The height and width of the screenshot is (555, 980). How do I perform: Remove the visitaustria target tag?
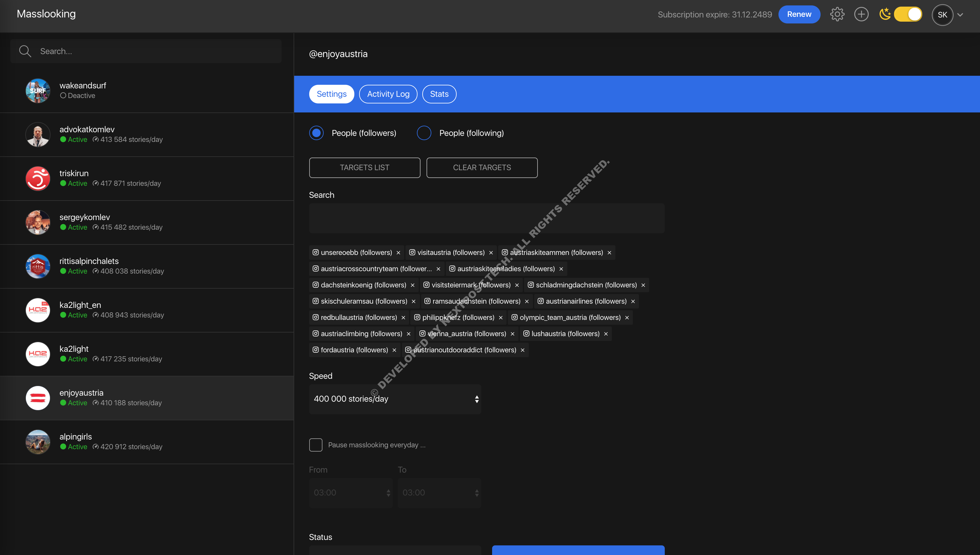click(x=491, y=253)
